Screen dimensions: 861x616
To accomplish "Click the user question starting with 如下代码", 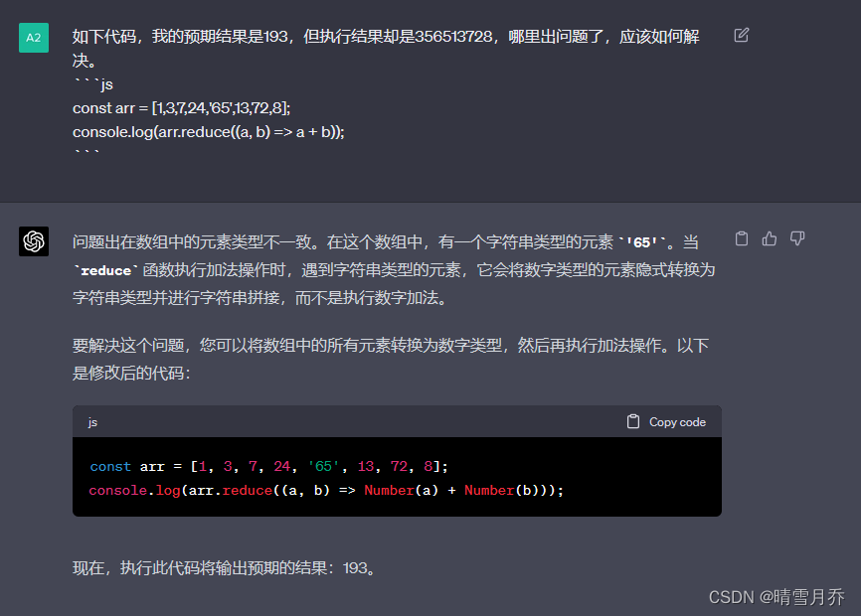I will [386, 49].
